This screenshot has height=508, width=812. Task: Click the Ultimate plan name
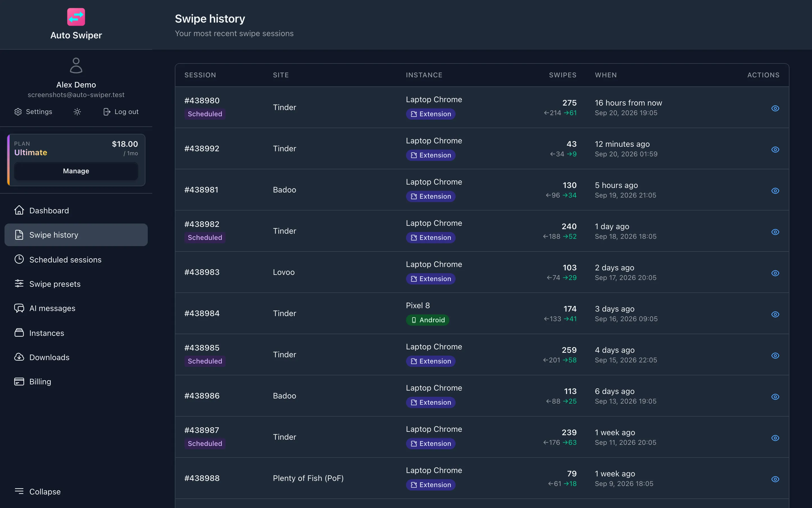[30, 152]
